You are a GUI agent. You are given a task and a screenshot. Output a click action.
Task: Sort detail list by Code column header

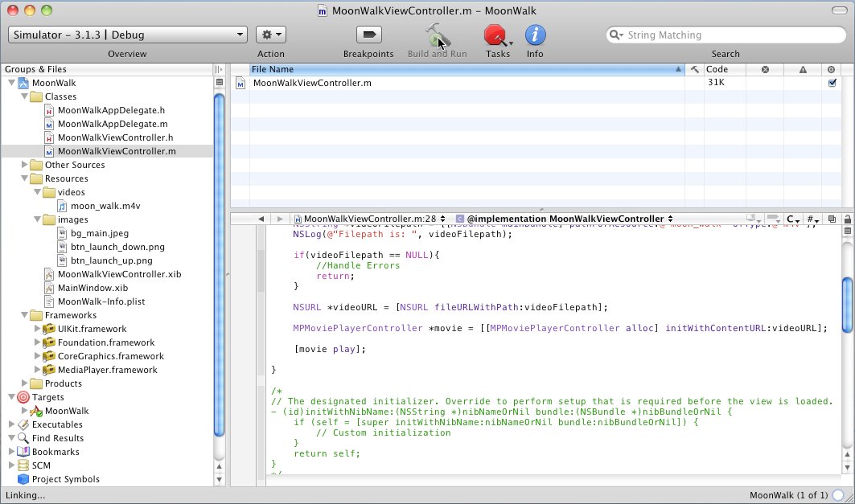725,69
